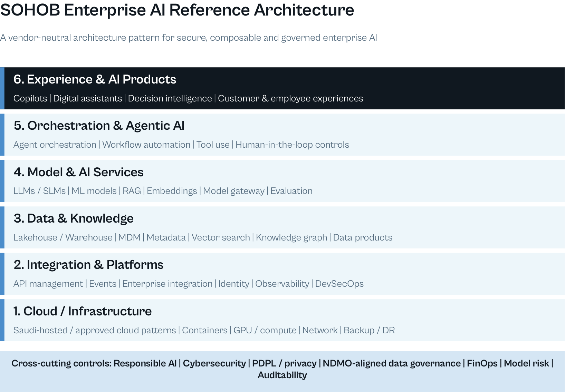Click 'Human-in-the-loop controls' text

tap(292, 145)
